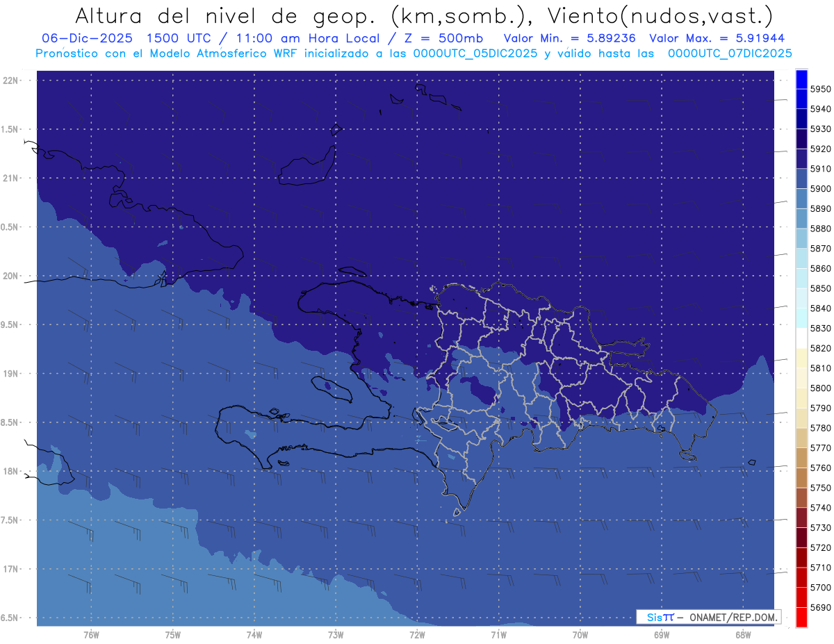Click the colorbar swatch between 5900 and 5910
834x644 pixels.
(801, 179)
